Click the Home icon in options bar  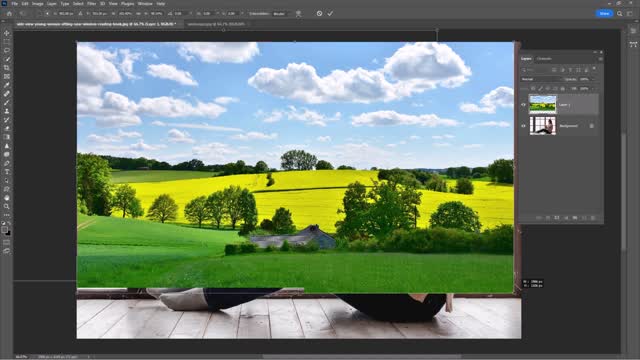tap(9, 13)
